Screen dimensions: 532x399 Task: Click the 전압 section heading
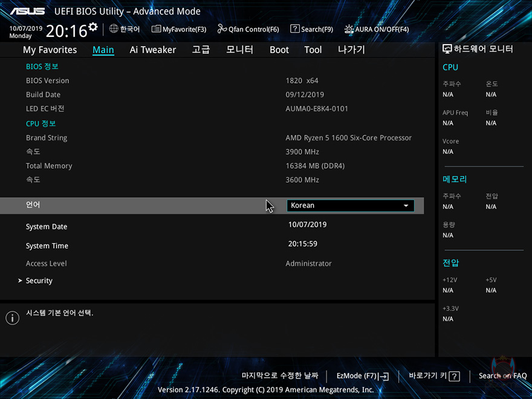point(450,262)
